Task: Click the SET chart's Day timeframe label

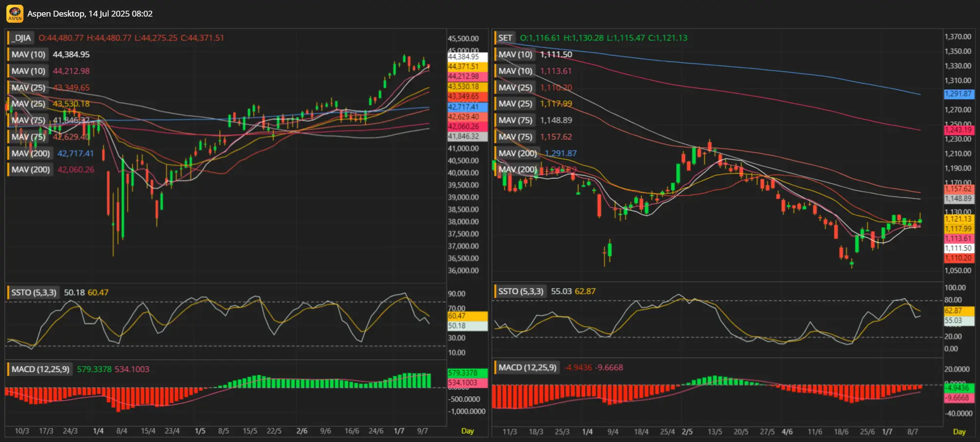Action: (959, 431)
